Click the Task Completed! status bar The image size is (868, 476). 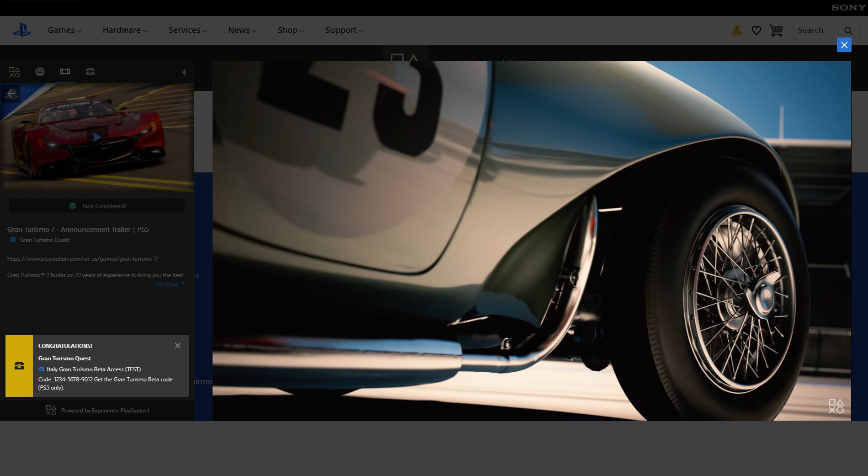[97, 206]
